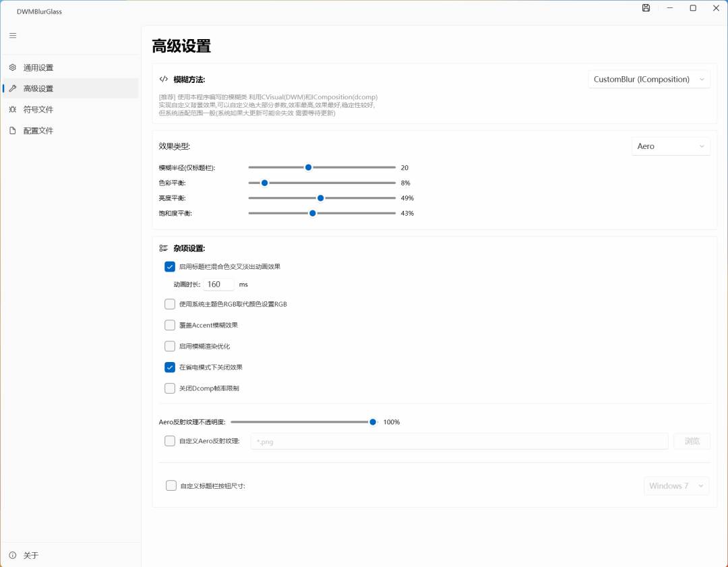728x567 pixels.
Task: Click the code icon beside 模糊方法
Action: pyautogui.click(x=162, y=78)
